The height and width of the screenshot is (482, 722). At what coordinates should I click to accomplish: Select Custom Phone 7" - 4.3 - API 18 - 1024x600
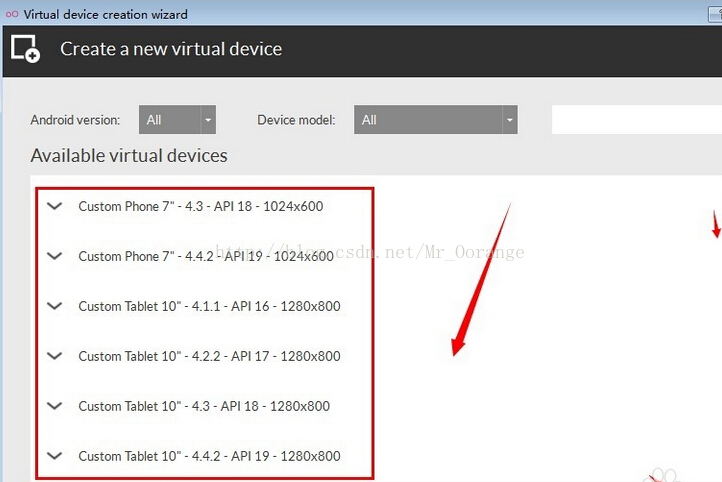point(201,206)
